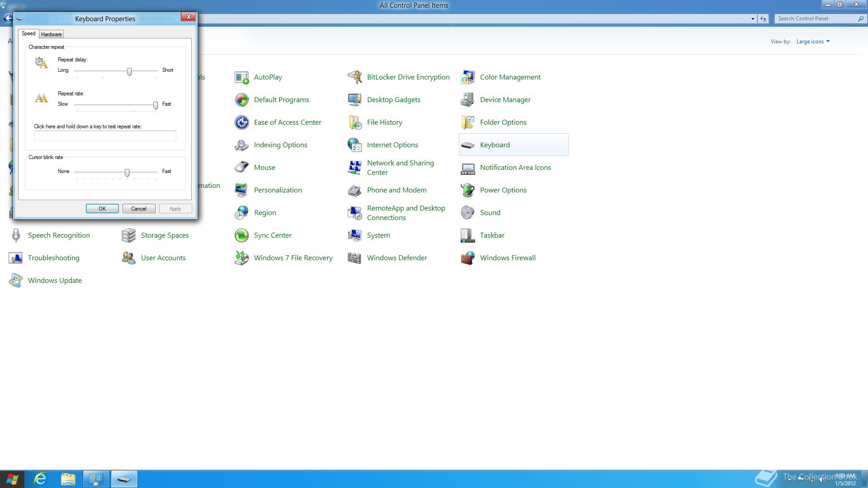The image size is (868, 488).
Task: Open the Windows Firewall icon
Action: (468, 258)
